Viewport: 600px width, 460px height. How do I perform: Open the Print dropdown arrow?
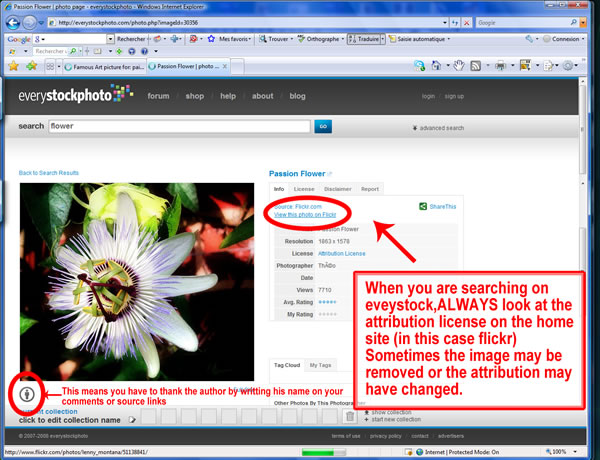(x=512, y=66)
